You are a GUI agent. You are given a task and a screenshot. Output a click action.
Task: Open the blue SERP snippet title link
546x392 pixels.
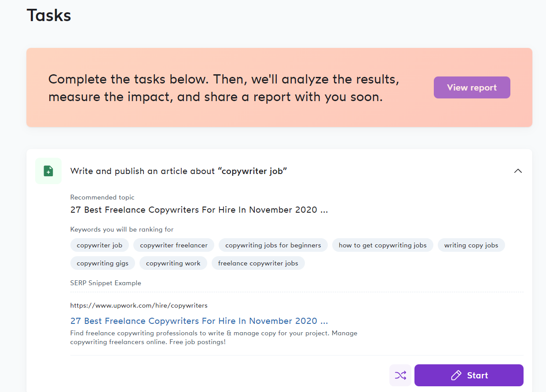pyautogui.click(x=199, y=321)
